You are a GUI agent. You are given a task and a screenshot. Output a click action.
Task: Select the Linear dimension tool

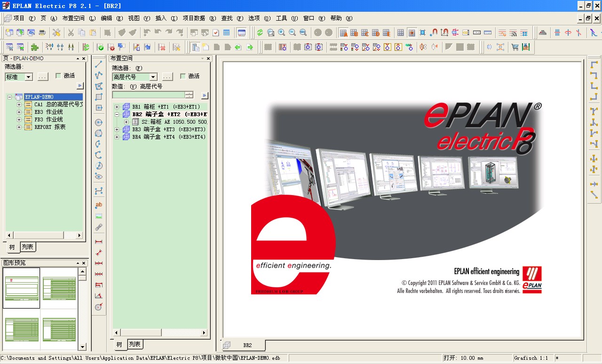(99, 241)
